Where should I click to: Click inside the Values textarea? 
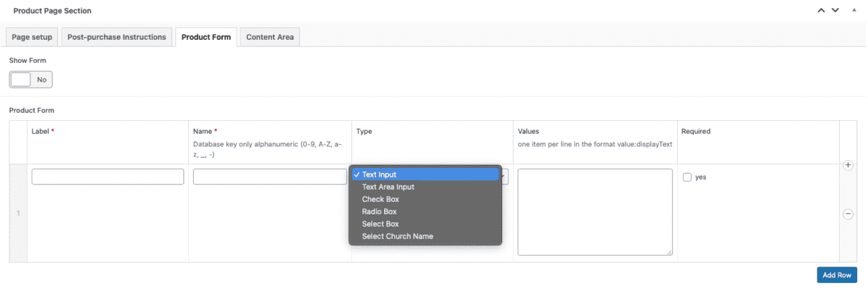[595, 211]
